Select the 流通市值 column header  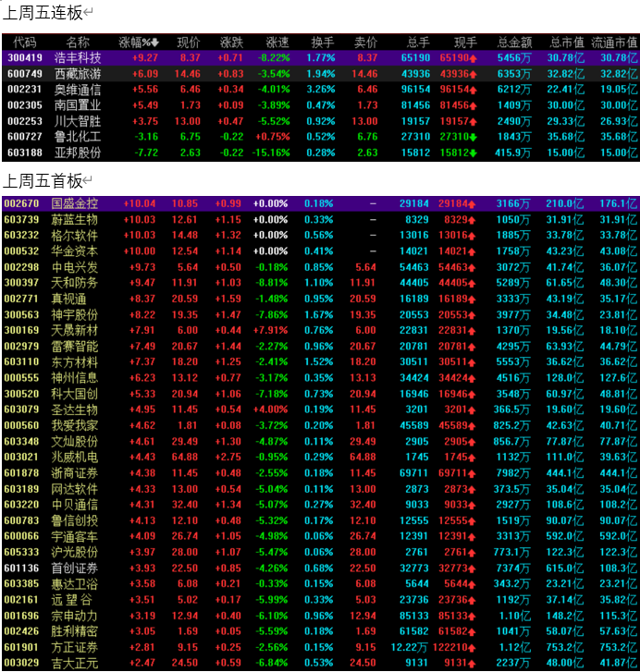tap(615, 43)
